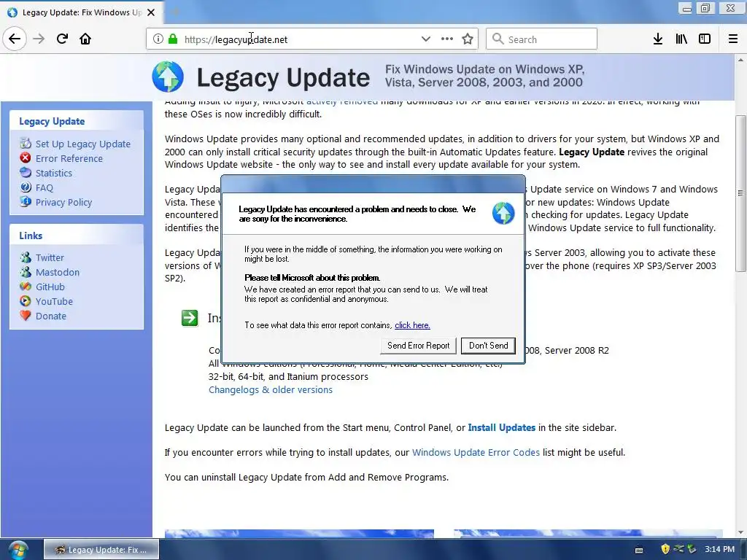Toggle the sidebar view icon

coord(705,39)
